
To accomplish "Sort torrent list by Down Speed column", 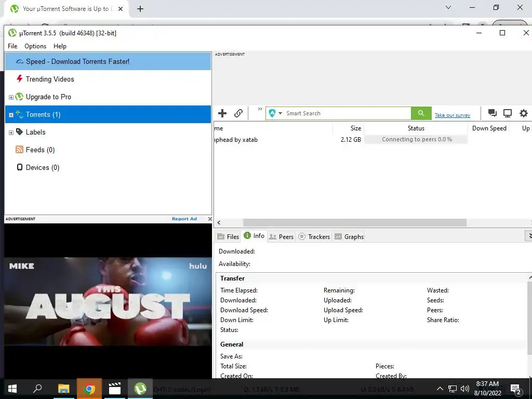I will tap(489, 128).
